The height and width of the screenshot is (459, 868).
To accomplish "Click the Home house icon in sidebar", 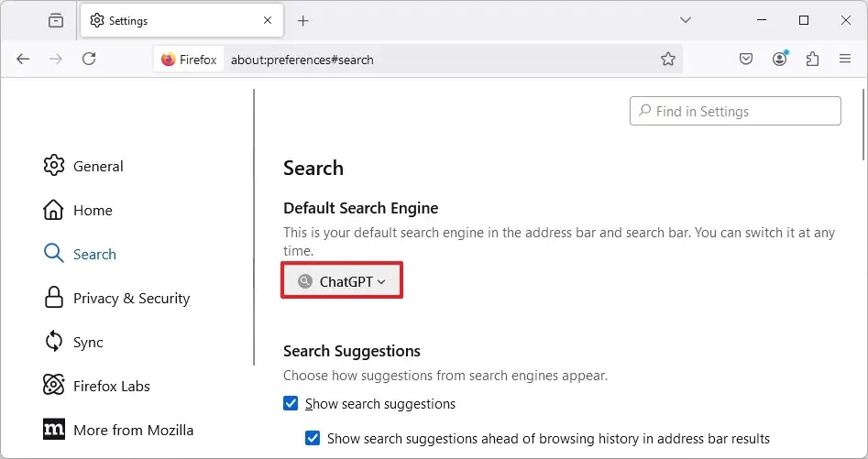I will point(54,210).
